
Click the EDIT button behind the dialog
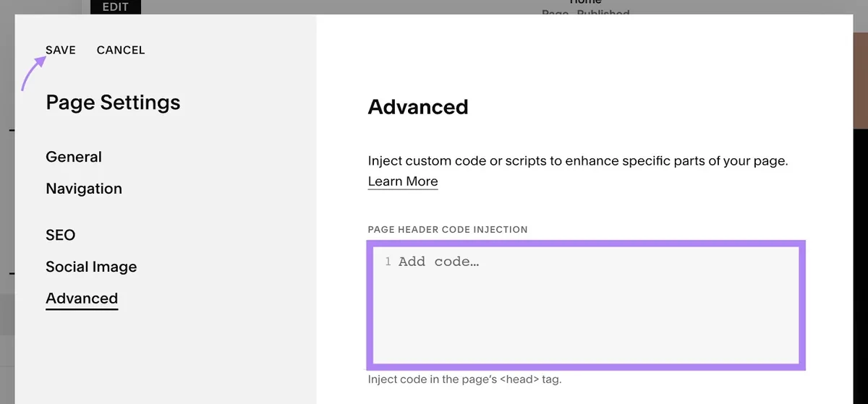(116, 7)
